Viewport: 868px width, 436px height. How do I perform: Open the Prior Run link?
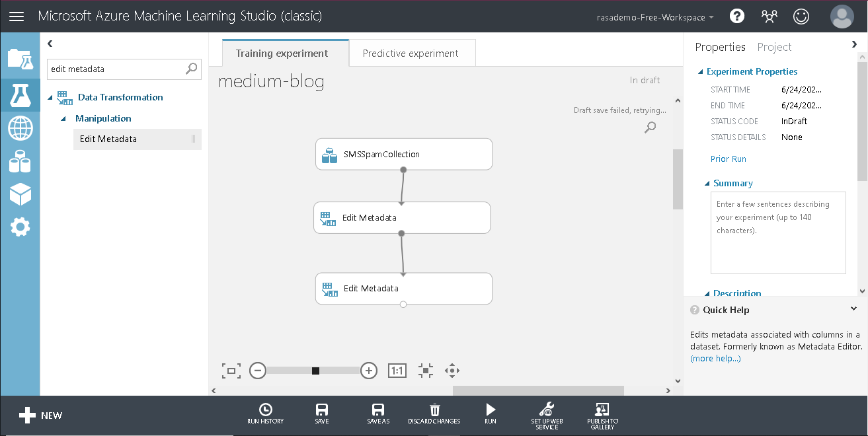click(727, 159)
